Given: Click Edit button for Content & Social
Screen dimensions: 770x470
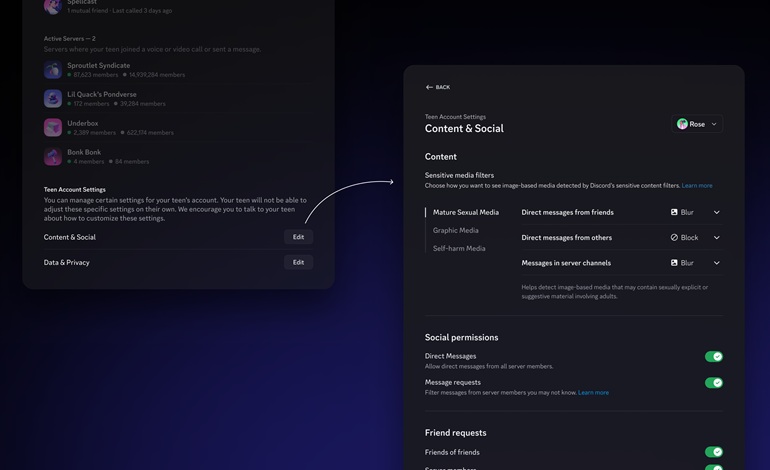Looking at the screenshot, I should tap(298, 237).
